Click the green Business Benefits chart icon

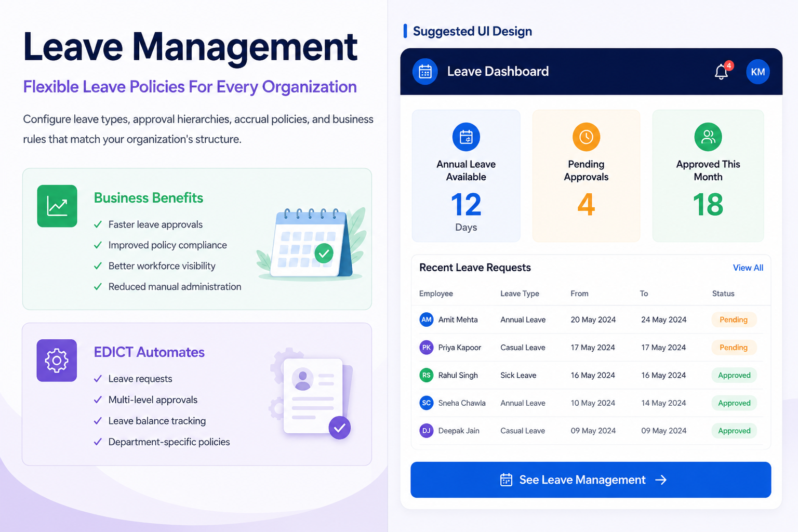(x=57, y=206)
